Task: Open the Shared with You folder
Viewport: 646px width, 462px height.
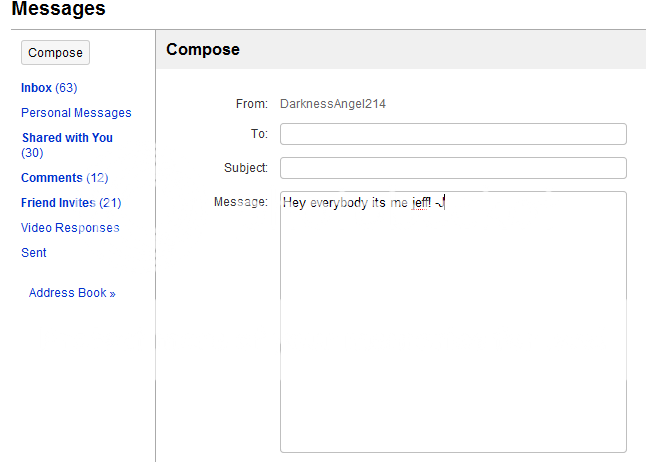Action: 67,138
